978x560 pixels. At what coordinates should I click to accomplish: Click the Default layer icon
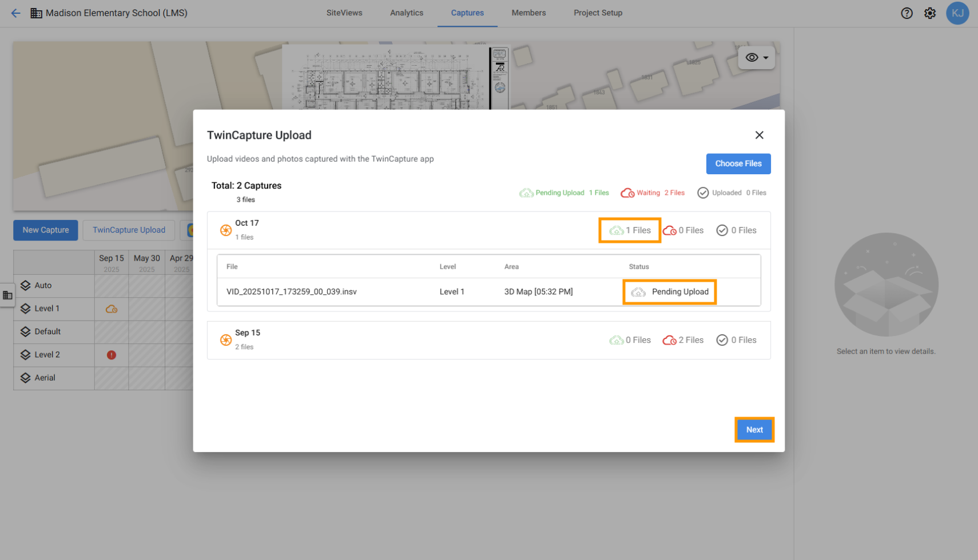(26, 332)
